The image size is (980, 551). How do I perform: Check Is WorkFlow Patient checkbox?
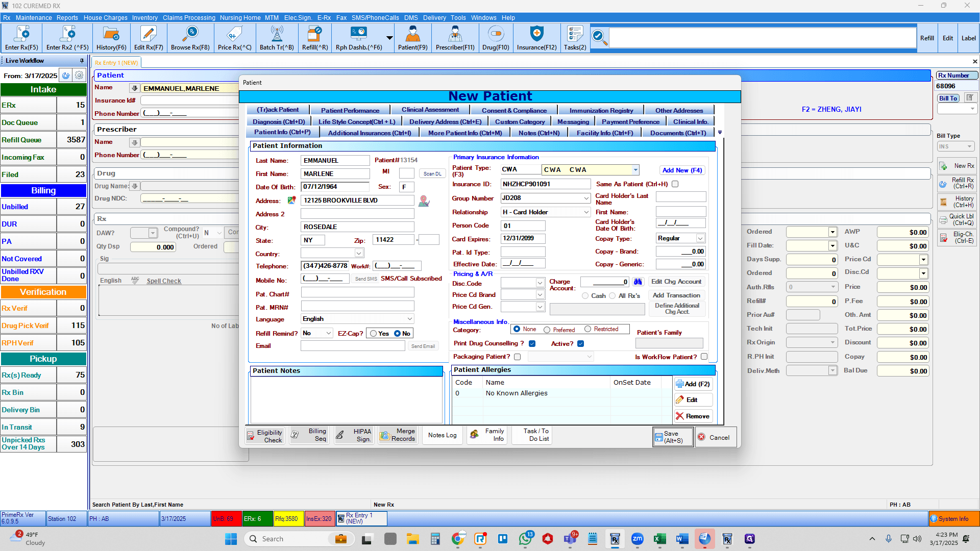(704, 357)
